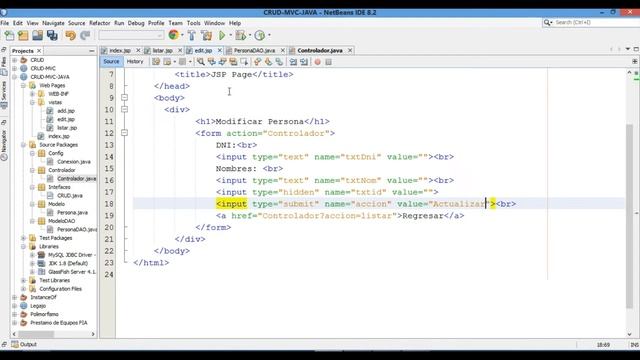The width and height of the screenshot is (640, 360).
Task: Open the Output panel button
Action: [24, 344]
